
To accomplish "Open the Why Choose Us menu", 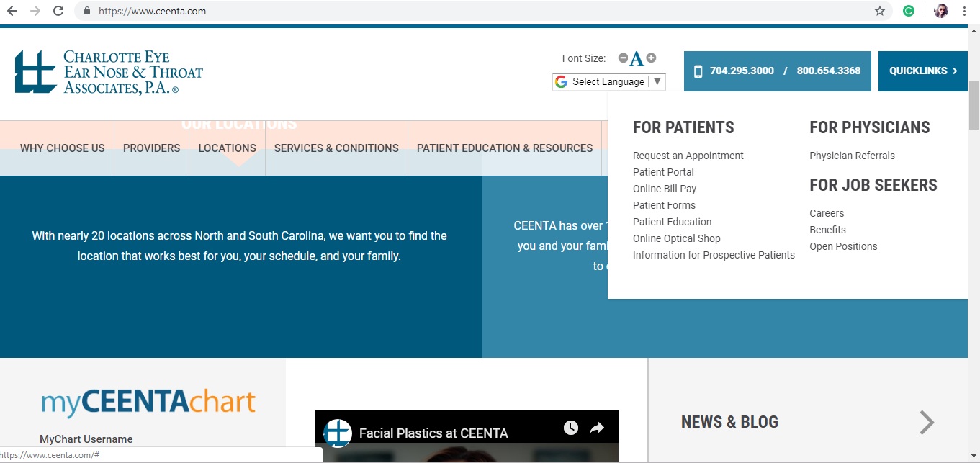I will tap(63, 148).
